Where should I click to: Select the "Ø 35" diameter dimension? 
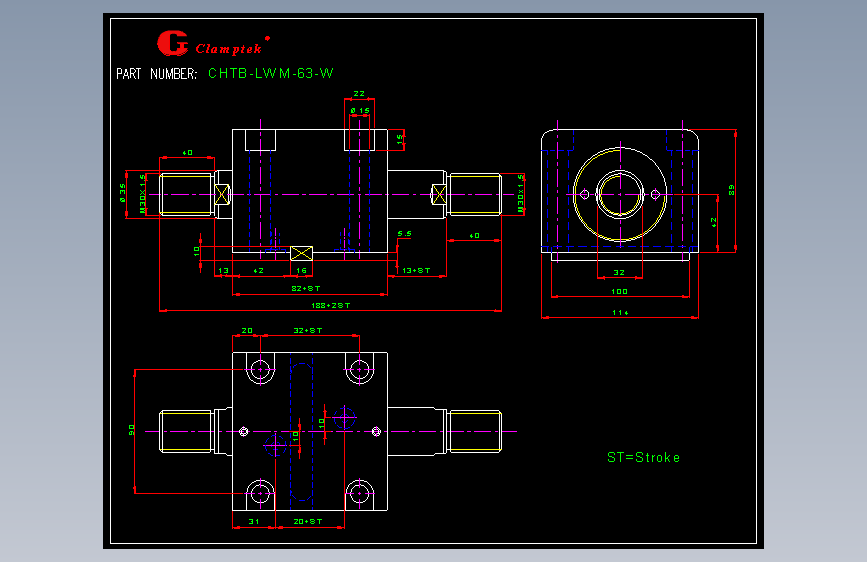[123, 193]
